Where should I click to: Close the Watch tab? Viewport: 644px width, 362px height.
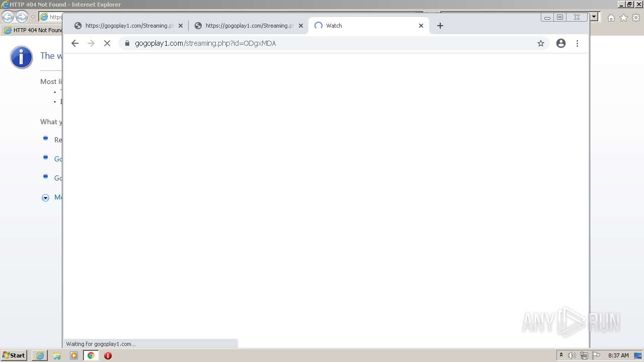pos(421,26)
